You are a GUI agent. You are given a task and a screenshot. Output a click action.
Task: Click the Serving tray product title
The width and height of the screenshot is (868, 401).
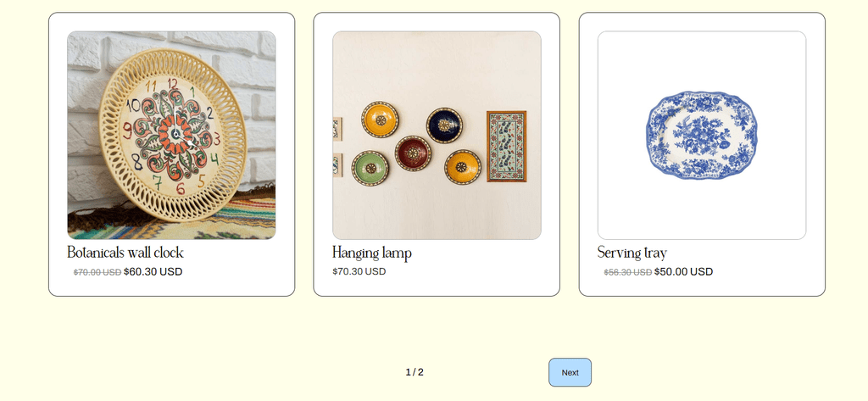point(632,253)
